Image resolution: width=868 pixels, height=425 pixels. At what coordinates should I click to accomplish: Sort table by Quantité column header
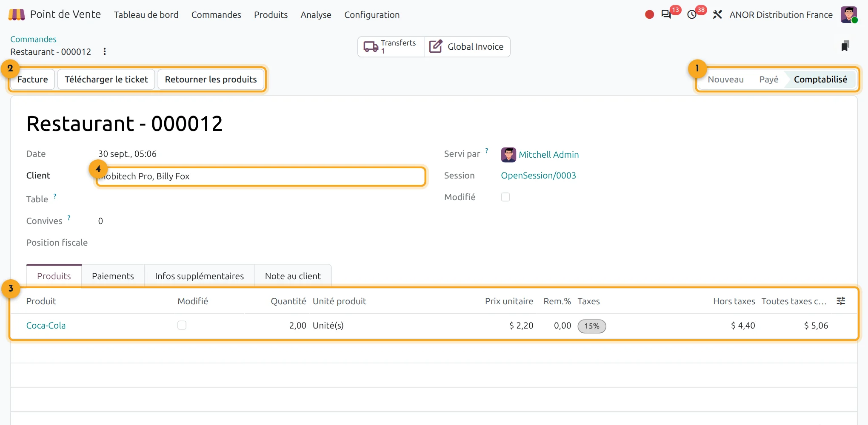(x=288, y=301)
